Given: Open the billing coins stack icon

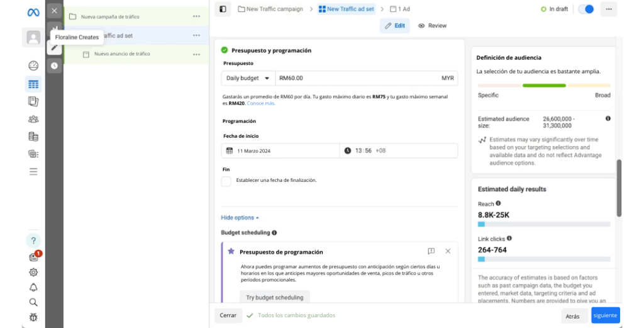Looking at the screenshot, I should (33, 137).
